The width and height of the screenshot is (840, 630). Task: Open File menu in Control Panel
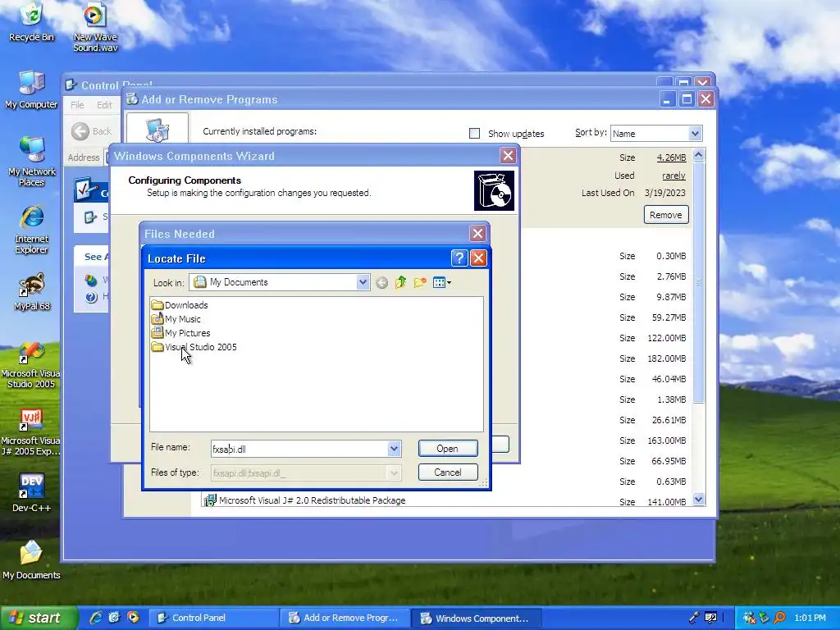tap(77, 105)
